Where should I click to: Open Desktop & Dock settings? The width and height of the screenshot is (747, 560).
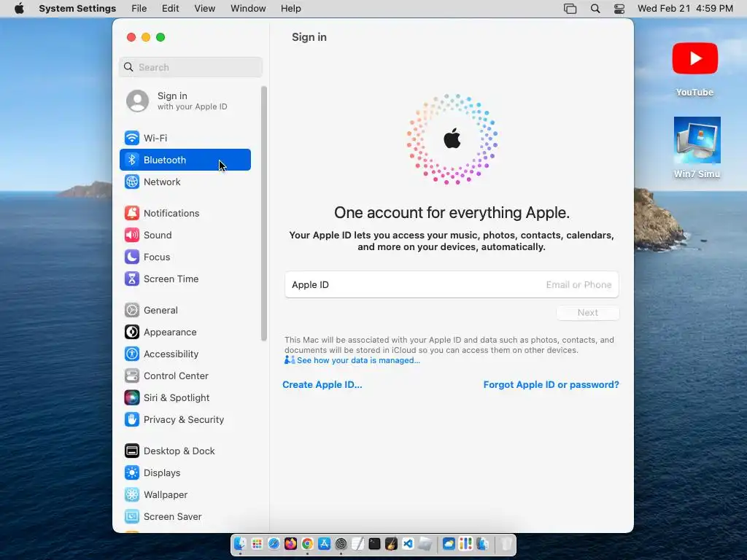[185, 451]
